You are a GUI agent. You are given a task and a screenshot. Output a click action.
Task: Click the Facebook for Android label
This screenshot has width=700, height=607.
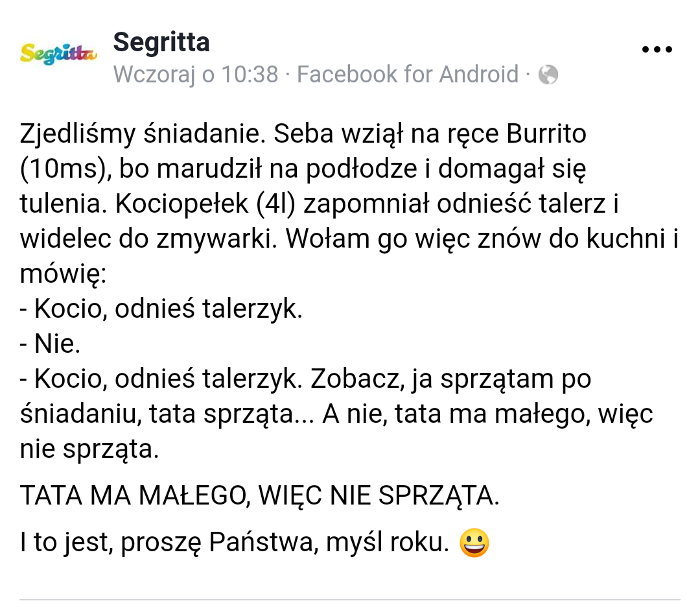407,74
